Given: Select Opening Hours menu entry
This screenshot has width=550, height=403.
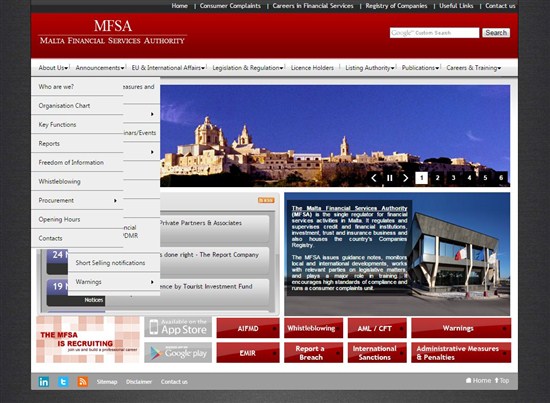Looking at the screenshot, I should 77,219.
